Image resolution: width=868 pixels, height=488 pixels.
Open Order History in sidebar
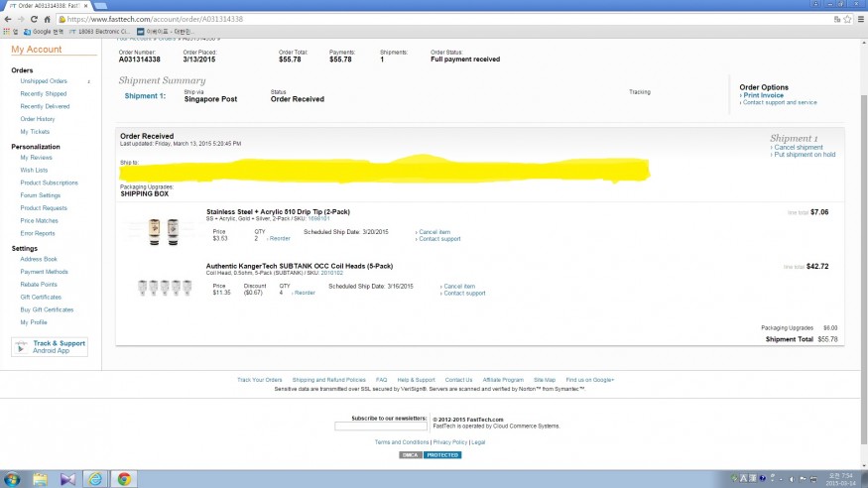tap(38, 119)
